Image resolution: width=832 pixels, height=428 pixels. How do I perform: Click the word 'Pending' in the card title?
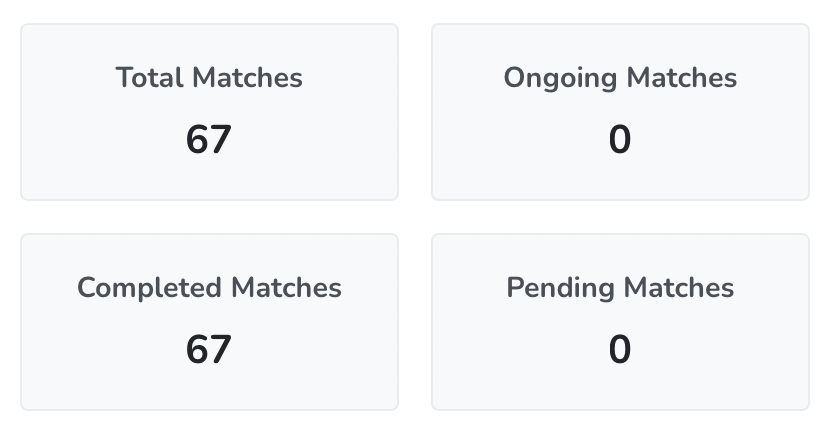[561, 288]
